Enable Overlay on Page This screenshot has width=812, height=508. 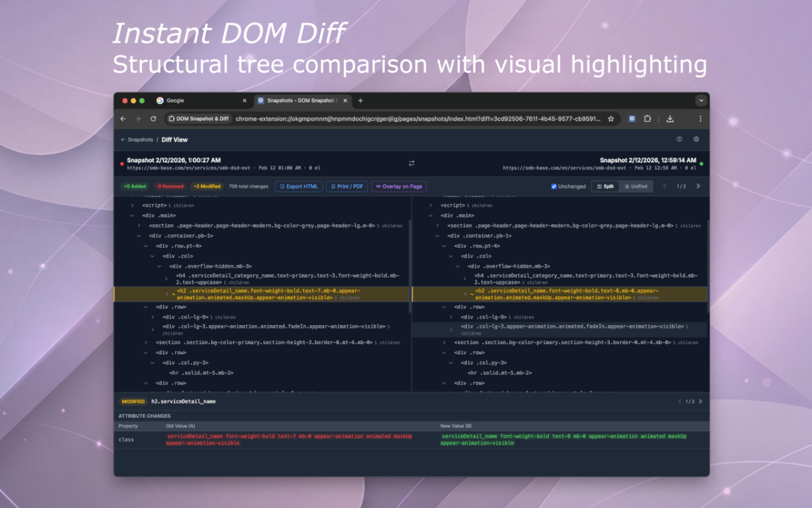pyautogui.click(x=400, y=186)
